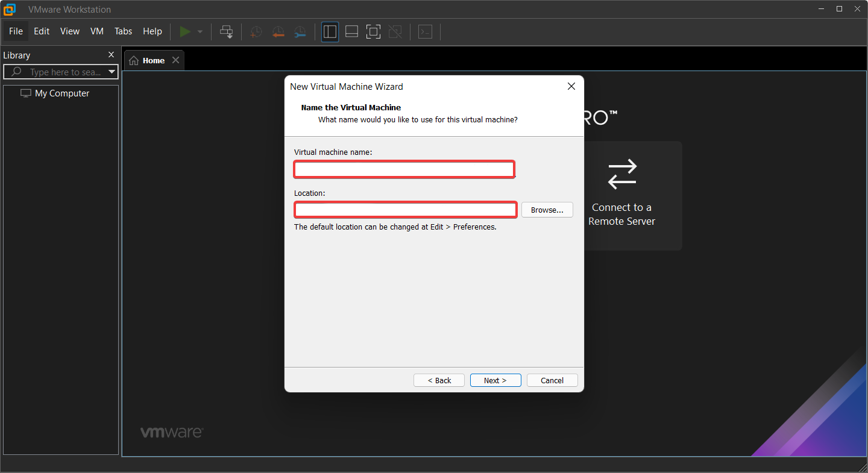The image size is (868, 473).
Task: Expand the Library search filter dropdown
Action: [112, 72]
